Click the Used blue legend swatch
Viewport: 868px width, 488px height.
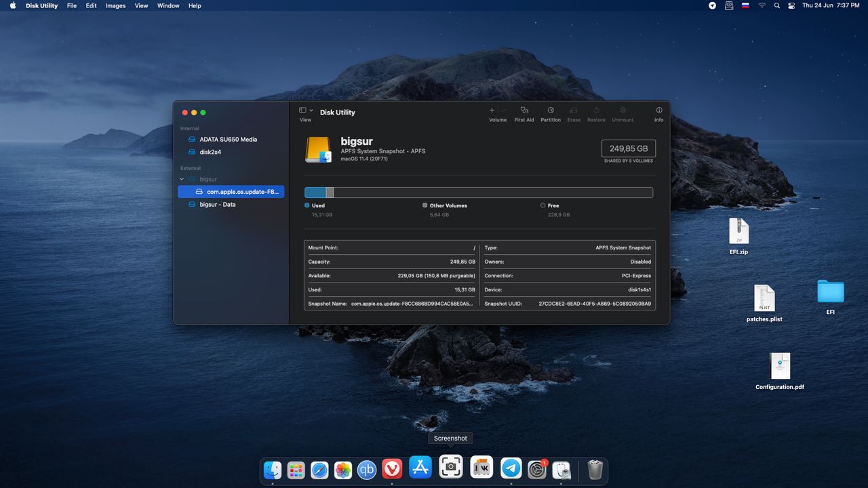(x=307, y=205)
